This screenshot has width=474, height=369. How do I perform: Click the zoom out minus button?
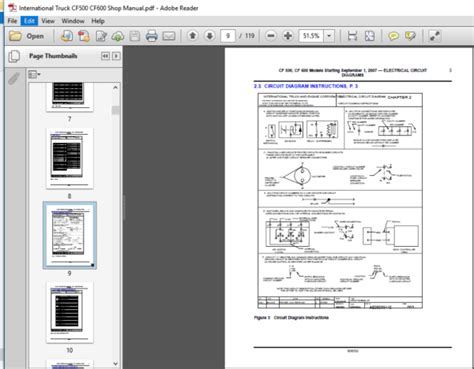[271, 36]
